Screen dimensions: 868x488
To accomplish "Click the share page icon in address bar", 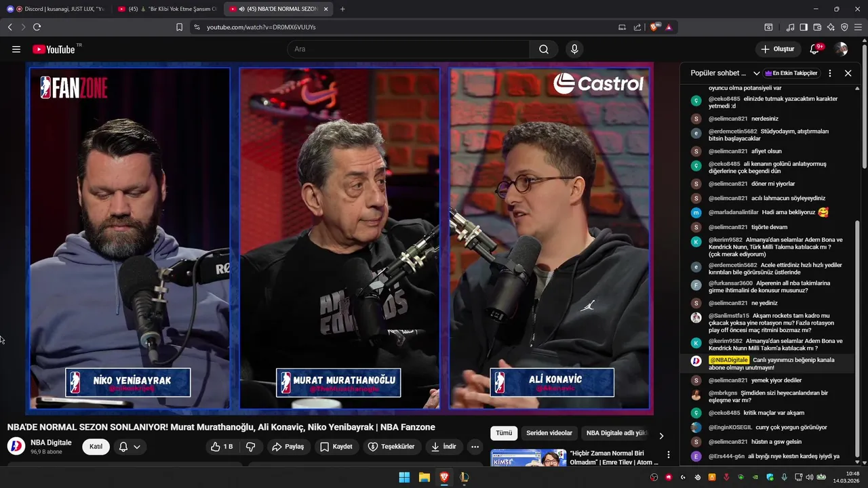I will tap(637, 27).
